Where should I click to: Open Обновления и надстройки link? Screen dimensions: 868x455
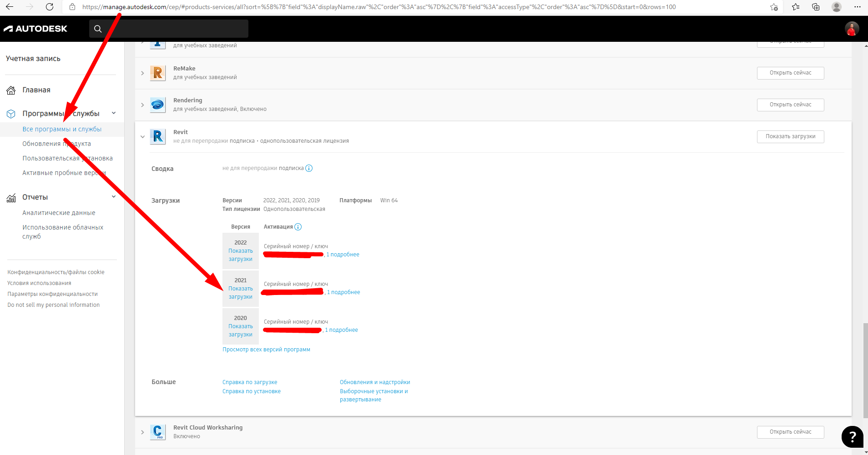pos(375,382)
